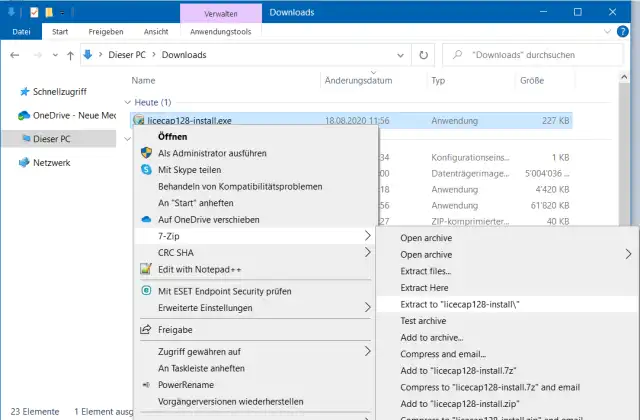Refresh the Downloads folder view
This screenshot has height=420, width=640.
pyautogui.click(x=424, y=55)
